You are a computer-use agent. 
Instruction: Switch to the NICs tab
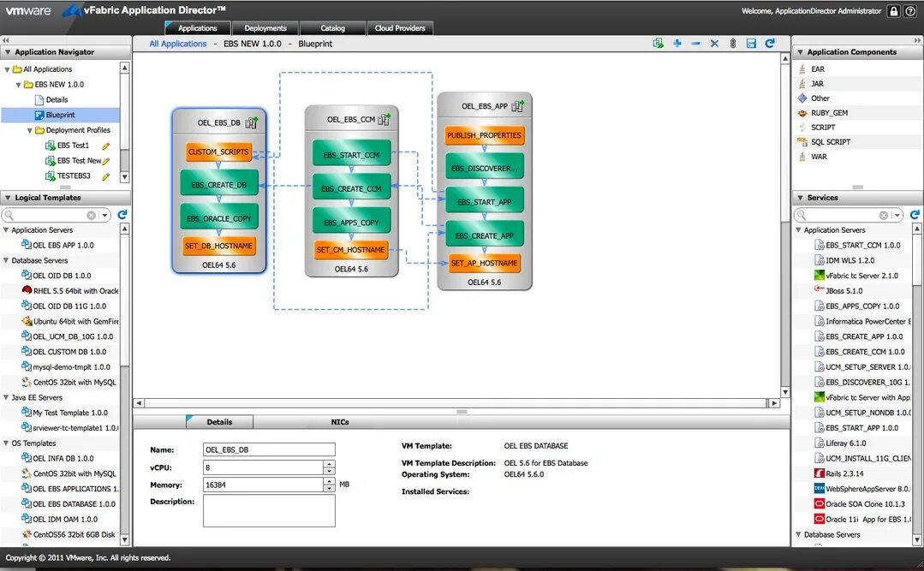click(x=340, y=422)
